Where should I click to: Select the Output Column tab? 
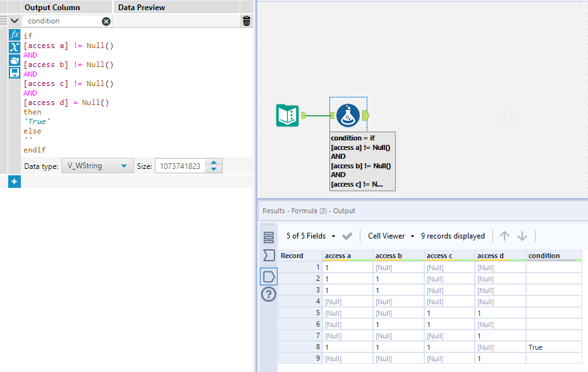tap(54, 7)
